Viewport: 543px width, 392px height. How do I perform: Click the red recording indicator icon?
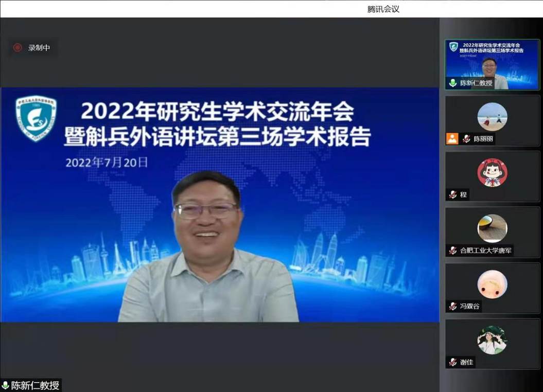pos(17,48)
